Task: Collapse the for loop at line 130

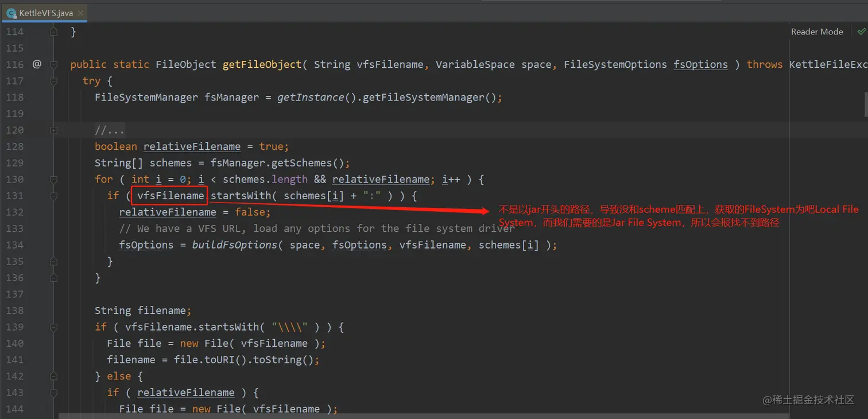Action: [x=53, y=179]
